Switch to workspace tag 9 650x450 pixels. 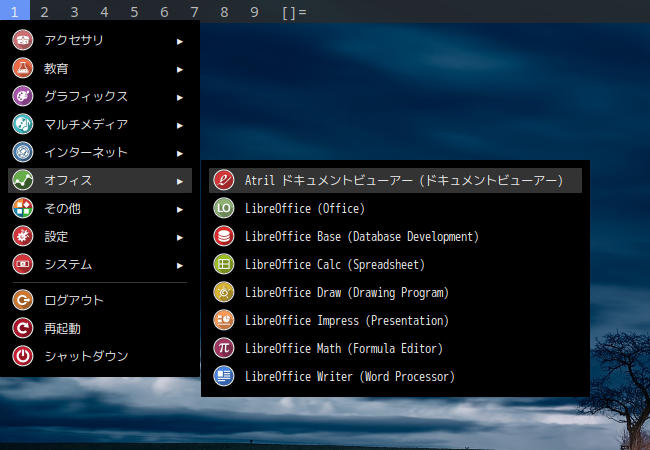tap(254, 12)
